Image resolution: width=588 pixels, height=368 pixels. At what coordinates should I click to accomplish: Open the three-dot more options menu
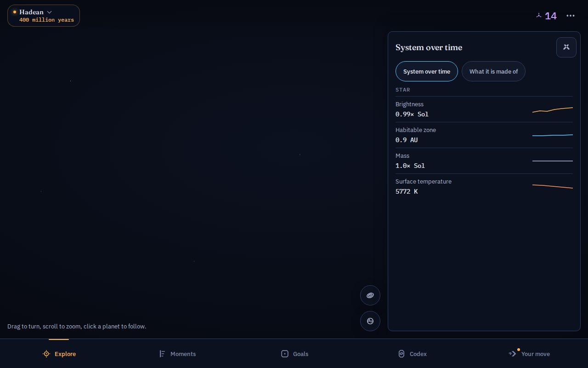click(571, 16)
